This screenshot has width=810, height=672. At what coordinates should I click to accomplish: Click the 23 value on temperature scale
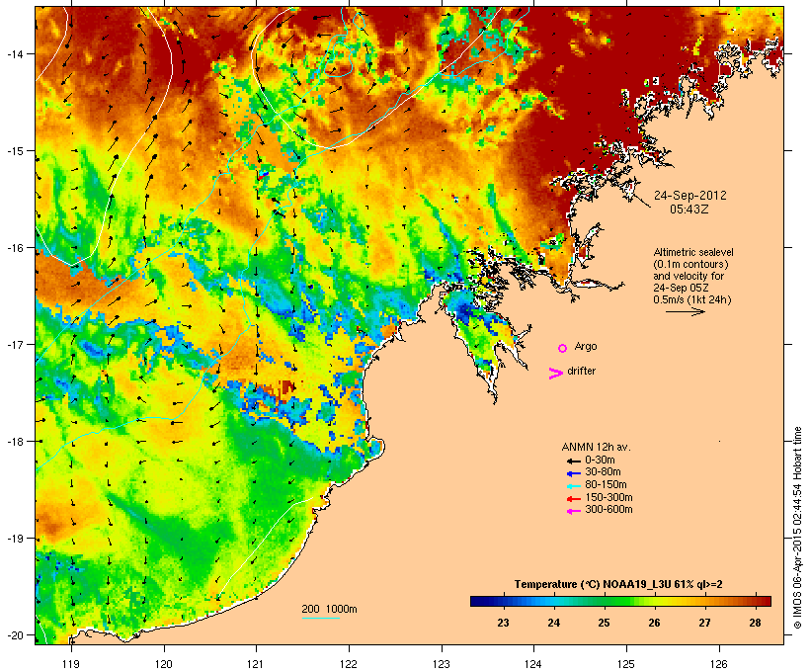tap(503, 623)
